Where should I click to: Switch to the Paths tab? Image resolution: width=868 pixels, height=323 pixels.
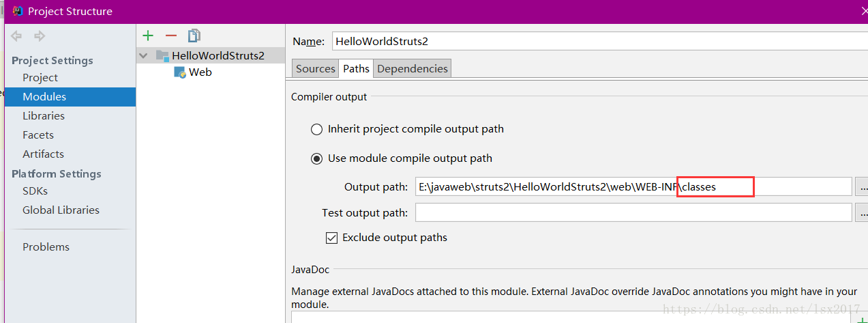pos(356,68)
